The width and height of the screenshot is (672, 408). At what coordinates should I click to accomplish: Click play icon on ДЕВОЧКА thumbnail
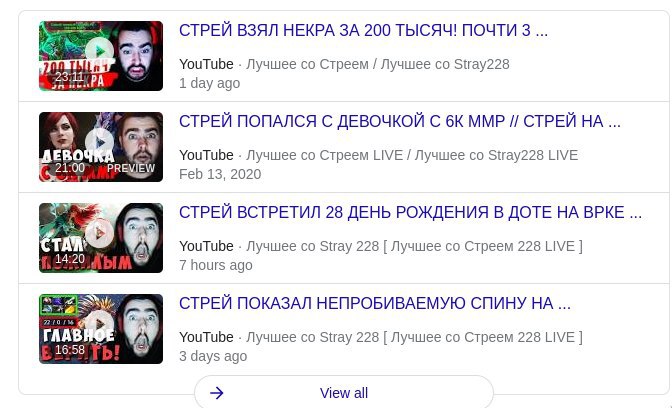[x=99, y=143]
